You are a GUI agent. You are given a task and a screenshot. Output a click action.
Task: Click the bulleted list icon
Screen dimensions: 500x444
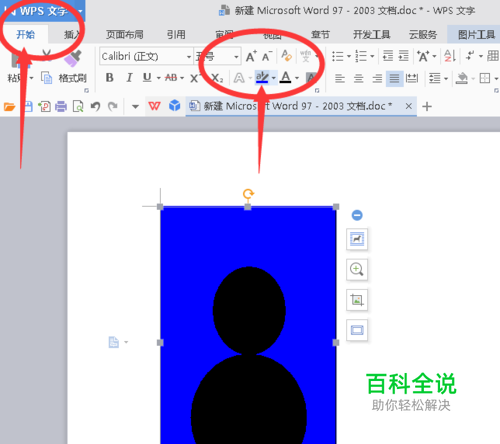[338, 56]
